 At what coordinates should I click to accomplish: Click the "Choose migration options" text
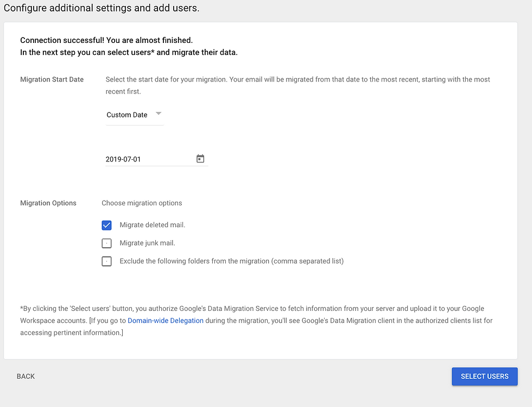142,203
